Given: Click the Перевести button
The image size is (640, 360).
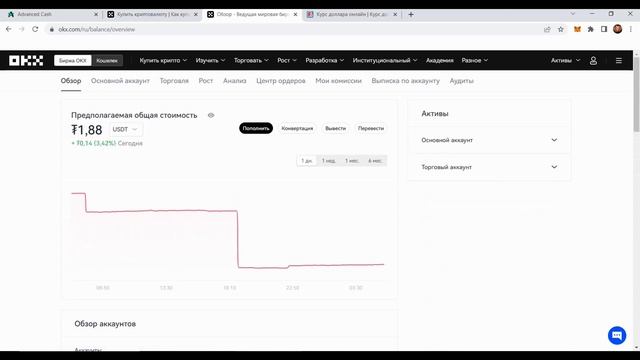Looking at the screenshot, I should tap(371, 128).
